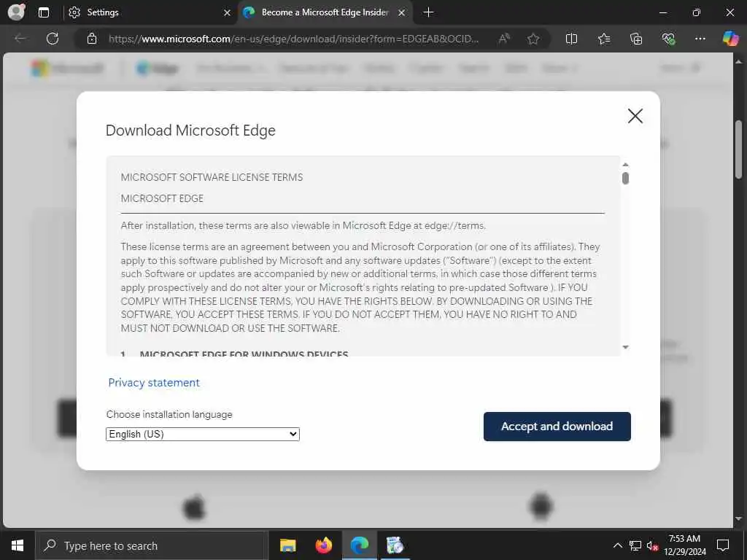Open the notification center icon
This screenshot has height=560, width=747.
723,545
